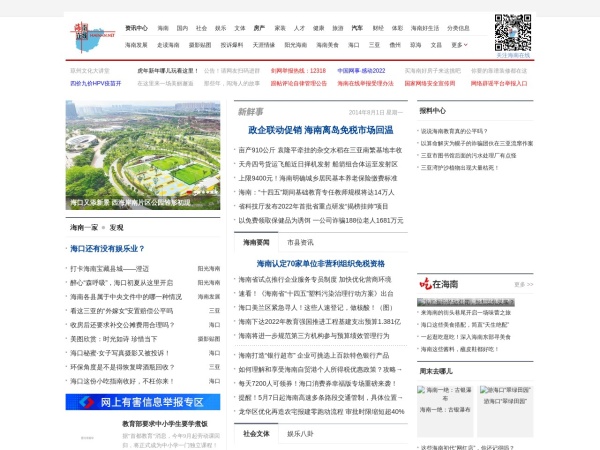Click the 新鲜事 section title
600x450 pixels.
tap(251, 112)
